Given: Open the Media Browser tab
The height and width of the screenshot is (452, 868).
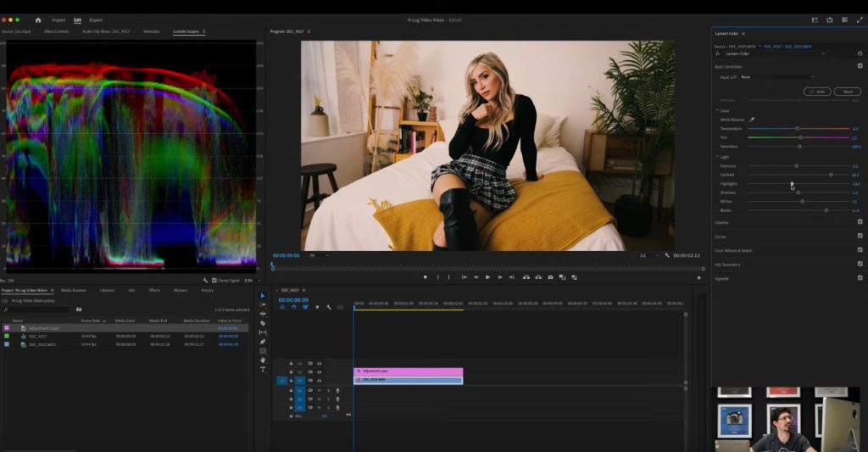Looking at the screenshot, I should pyautogui.click(x=73, y=290).
